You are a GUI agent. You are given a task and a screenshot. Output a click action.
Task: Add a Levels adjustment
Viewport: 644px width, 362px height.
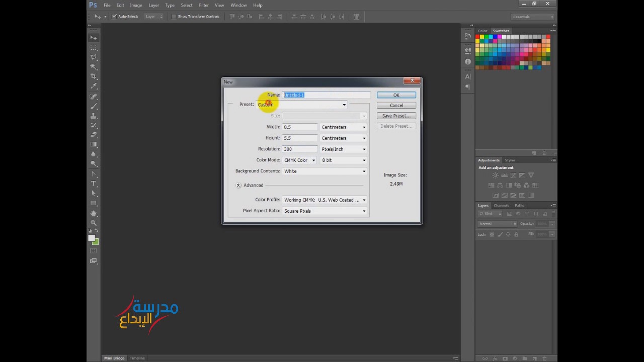click(x=505, y=175)
